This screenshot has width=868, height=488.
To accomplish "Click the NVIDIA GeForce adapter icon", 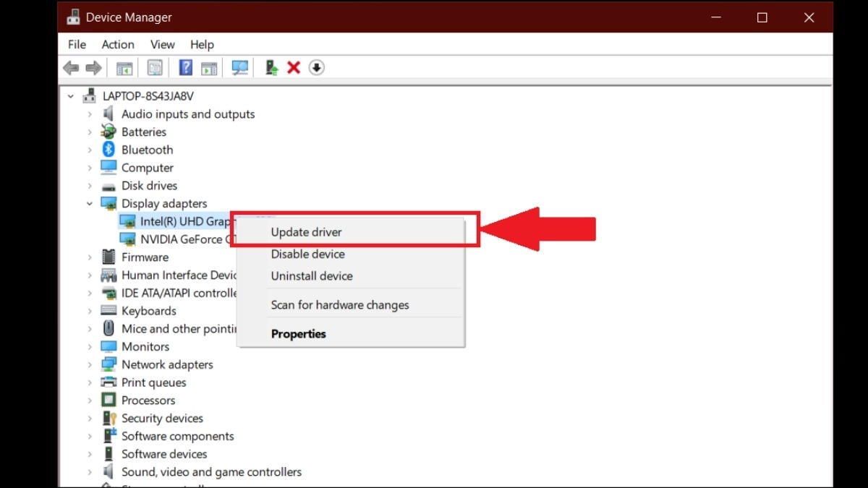I will point(127,239).
